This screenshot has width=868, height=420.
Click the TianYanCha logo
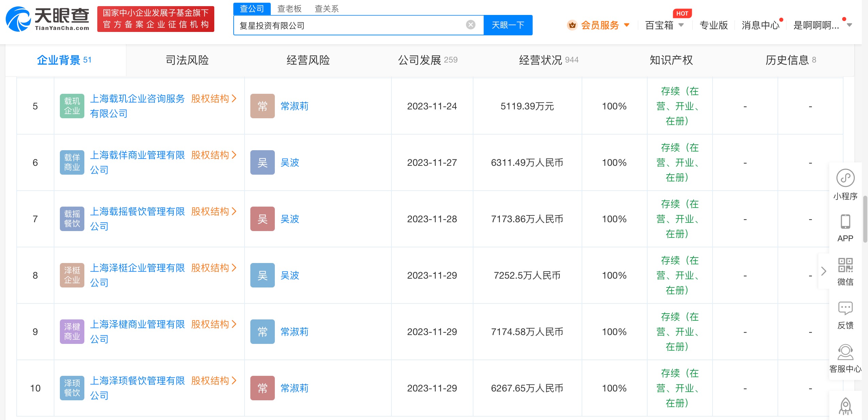click(x=48, y=19)
